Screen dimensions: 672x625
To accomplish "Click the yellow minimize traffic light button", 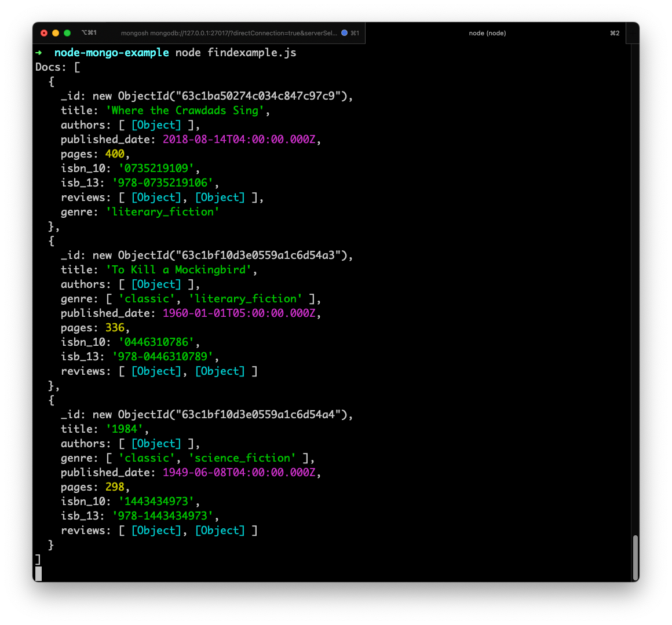I will (x=55, y=33).
